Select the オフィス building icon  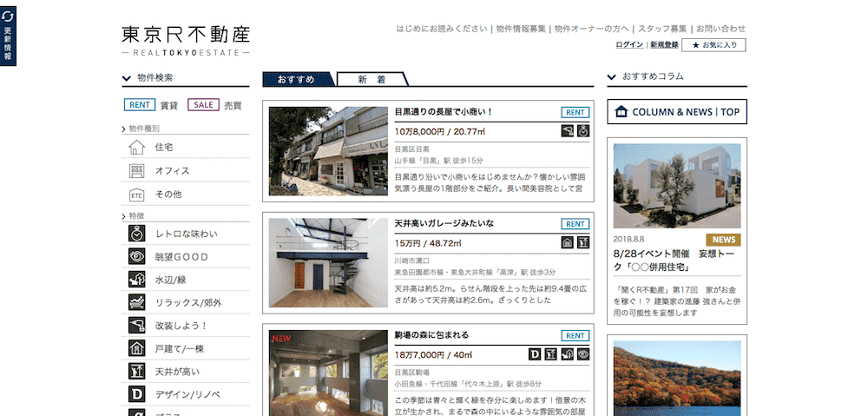137,171
